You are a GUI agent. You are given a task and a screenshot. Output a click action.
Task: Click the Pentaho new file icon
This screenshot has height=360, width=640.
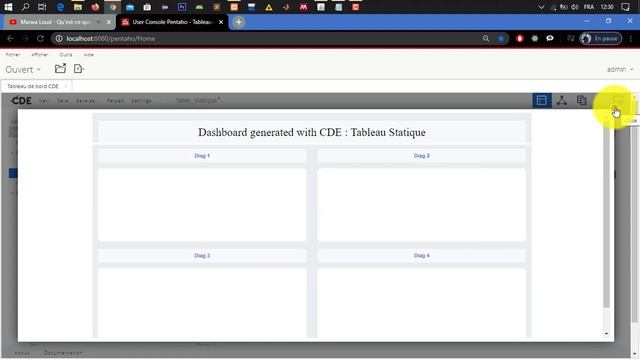pyautogui.click(x=79, y=69)
